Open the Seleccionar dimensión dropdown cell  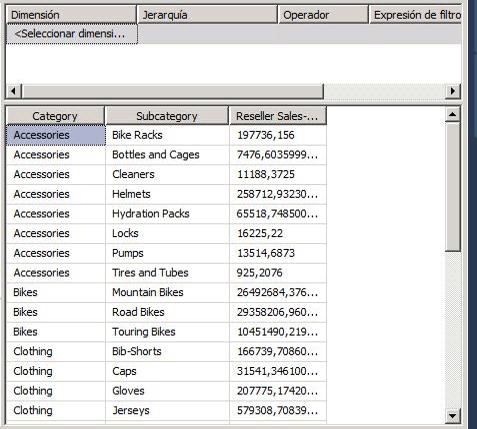coord(72,34)
